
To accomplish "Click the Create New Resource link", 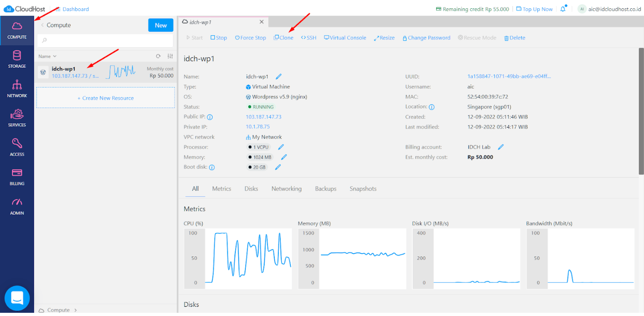I will point(105,98).
